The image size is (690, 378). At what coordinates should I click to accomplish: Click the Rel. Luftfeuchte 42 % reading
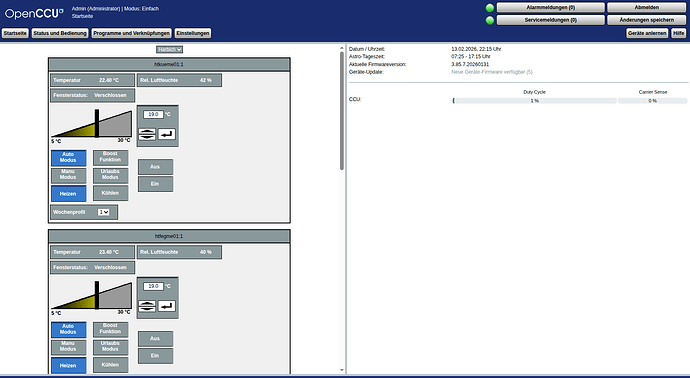click(x=179, y=81)
